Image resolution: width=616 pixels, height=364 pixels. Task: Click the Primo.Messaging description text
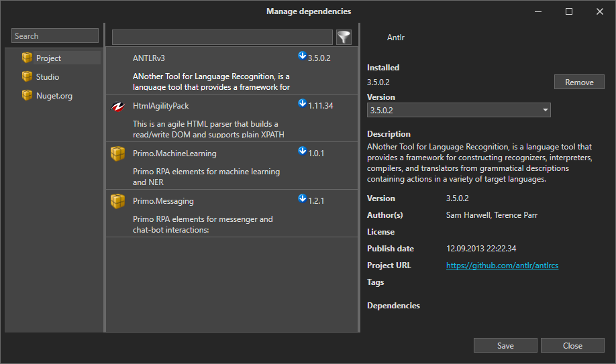pos(203,224)
